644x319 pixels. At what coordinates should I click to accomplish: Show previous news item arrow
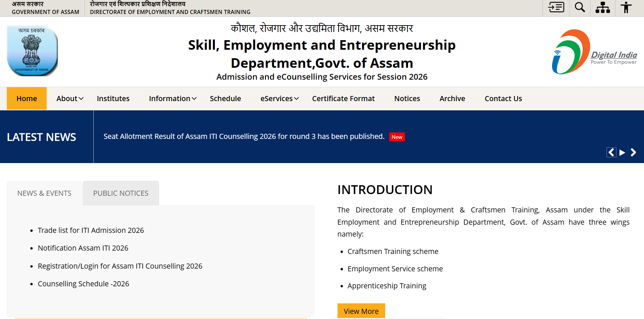611,152
